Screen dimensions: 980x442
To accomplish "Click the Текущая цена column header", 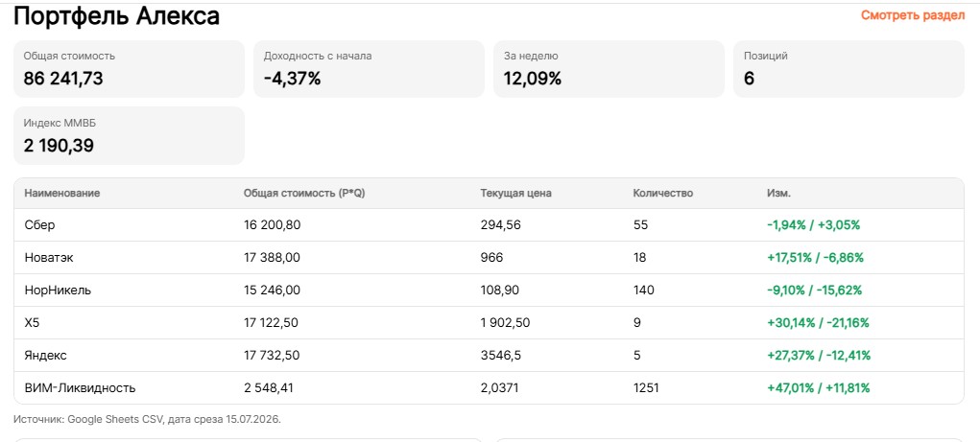I will coord(515,194).
